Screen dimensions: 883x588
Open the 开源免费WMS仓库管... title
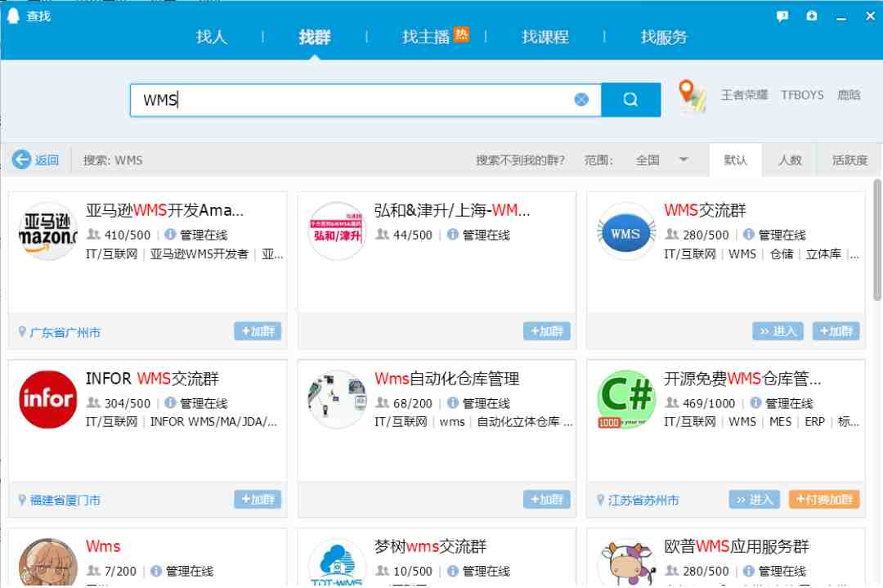[742, 379]
